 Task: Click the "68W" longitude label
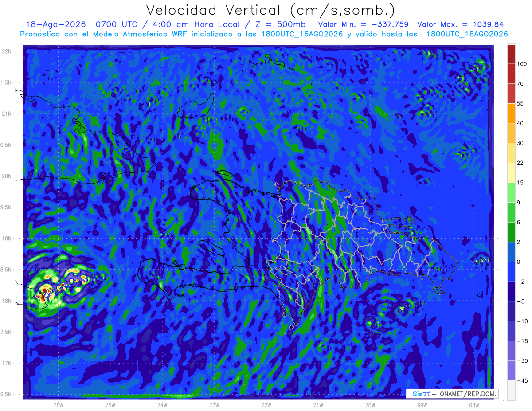coord(474,405)
